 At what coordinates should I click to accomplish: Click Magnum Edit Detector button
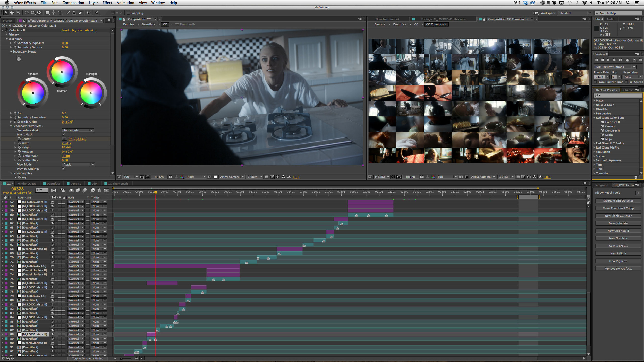618,201
